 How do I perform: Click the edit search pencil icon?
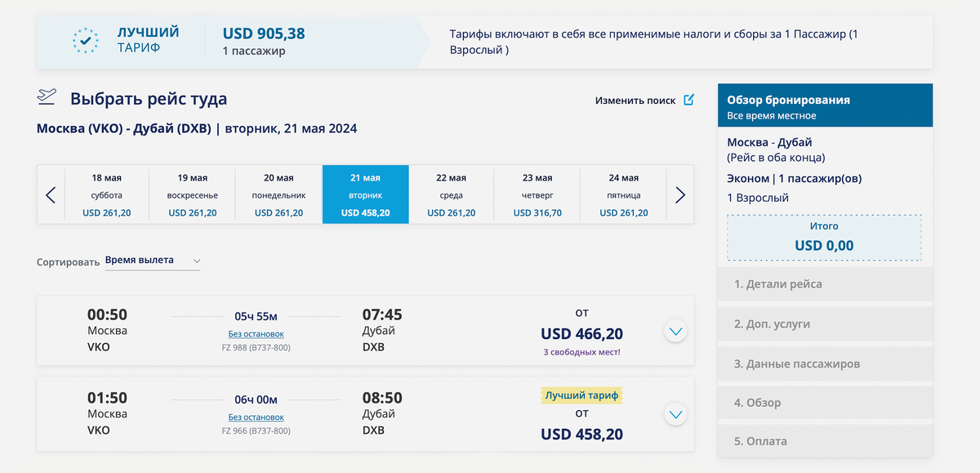pos(688,100)
